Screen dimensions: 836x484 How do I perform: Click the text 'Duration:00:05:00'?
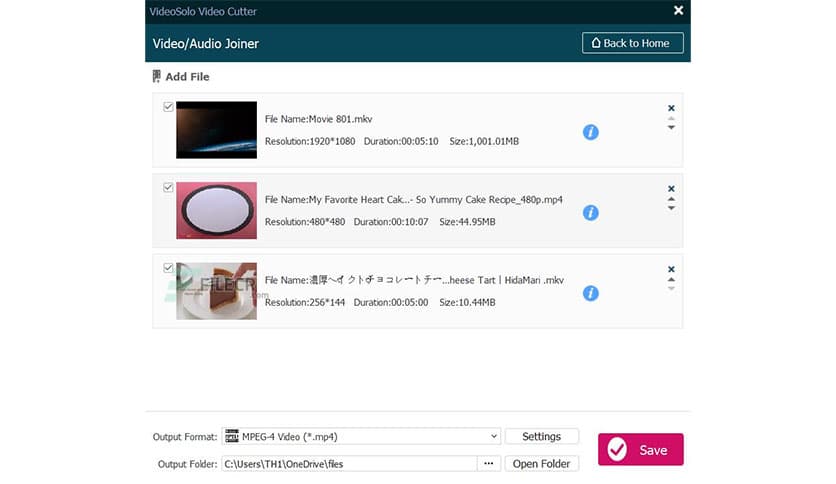[391, 302]
